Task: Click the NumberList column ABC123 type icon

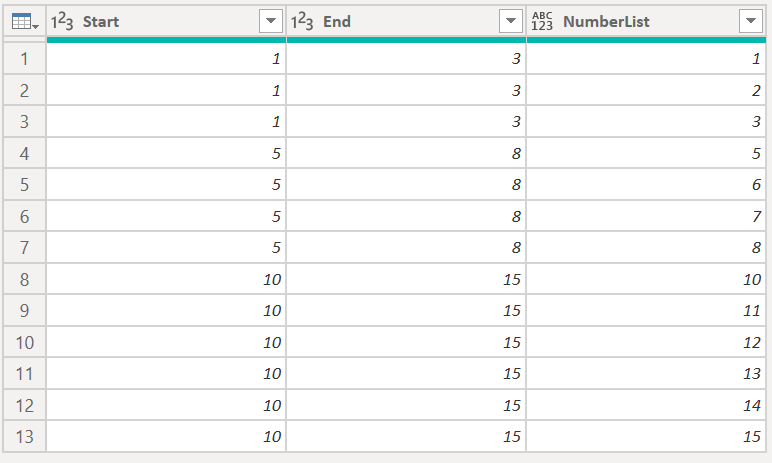Action: point(542,21)
